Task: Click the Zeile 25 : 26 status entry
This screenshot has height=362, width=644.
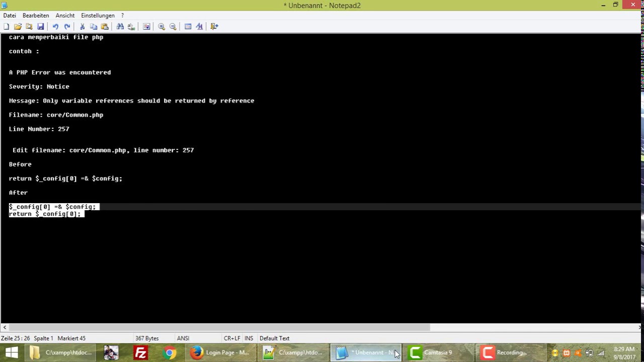Action: point(15,338)
